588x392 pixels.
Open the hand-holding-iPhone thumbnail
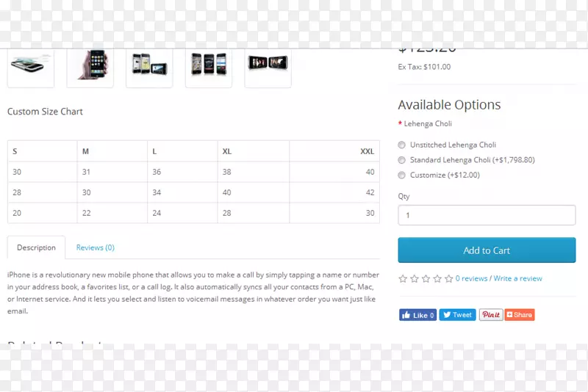click(90, 65)
